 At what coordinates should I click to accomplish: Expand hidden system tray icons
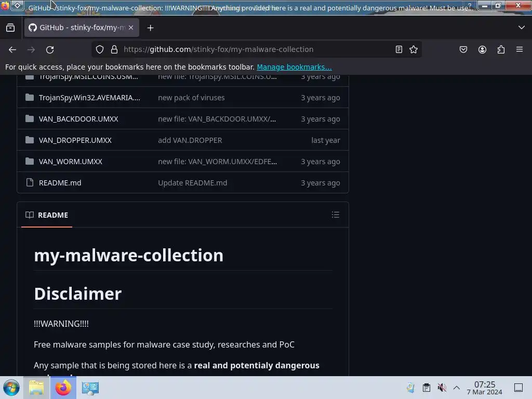pyautogui.click(x=457, y=388)
